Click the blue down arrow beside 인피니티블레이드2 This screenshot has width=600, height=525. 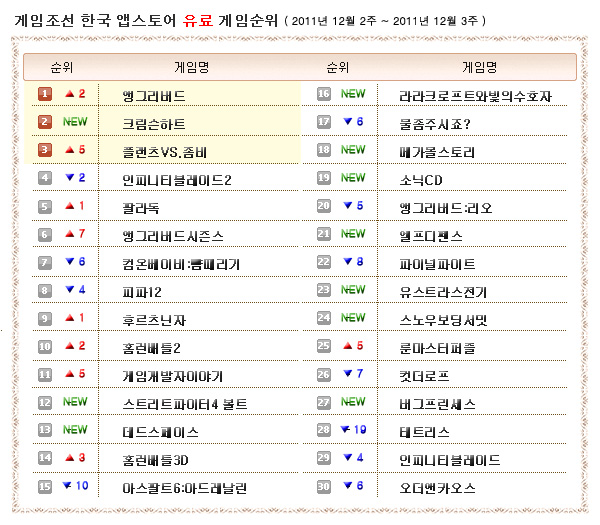[x=70, y=177]
